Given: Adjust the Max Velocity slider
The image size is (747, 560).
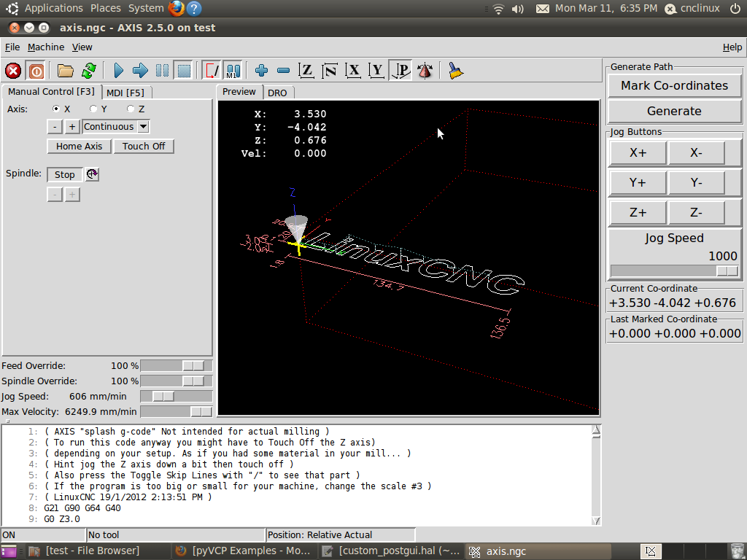Looking at the screenshot, I should coord(177,411).
